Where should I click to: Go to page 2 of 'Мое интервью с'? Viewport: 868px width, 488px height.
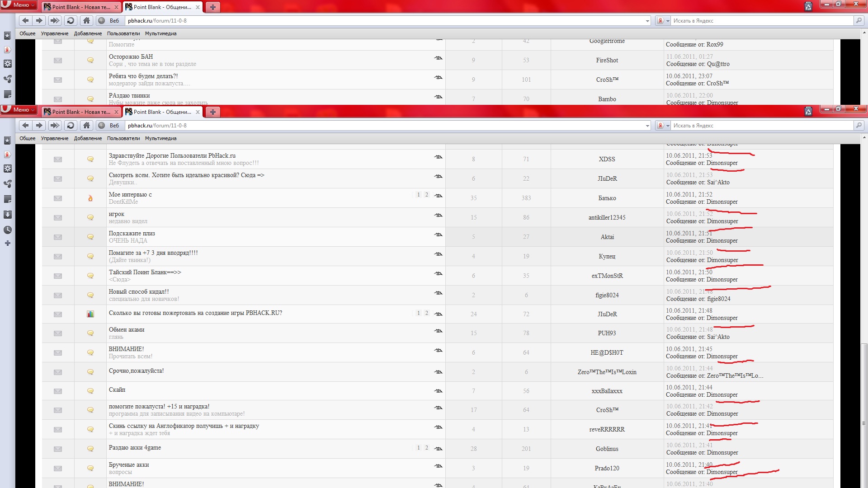[426, 194]
